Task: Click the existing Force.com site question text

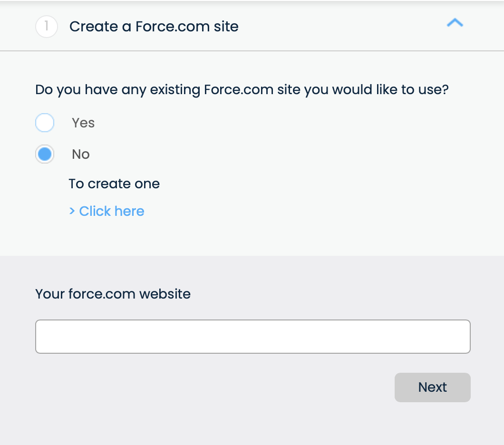Action: (x=242, y=89)
